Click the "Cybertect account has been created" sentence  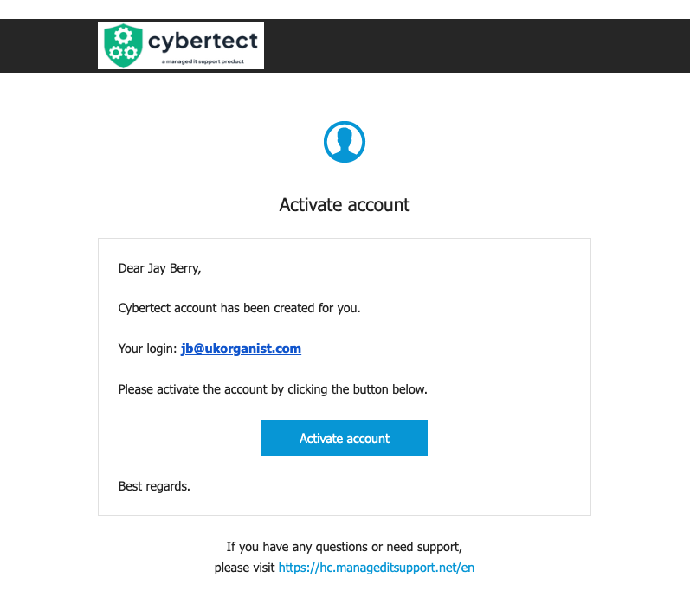239,308
